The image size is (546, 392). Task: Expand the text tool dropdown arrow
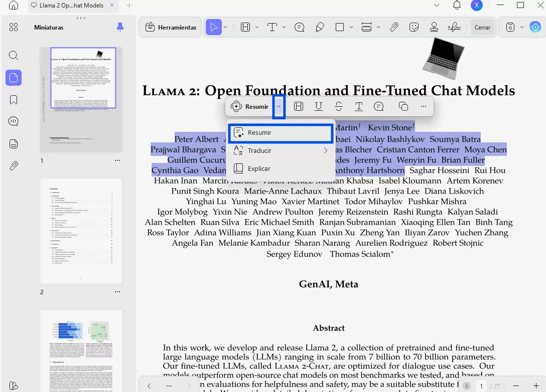coord(284,27)
